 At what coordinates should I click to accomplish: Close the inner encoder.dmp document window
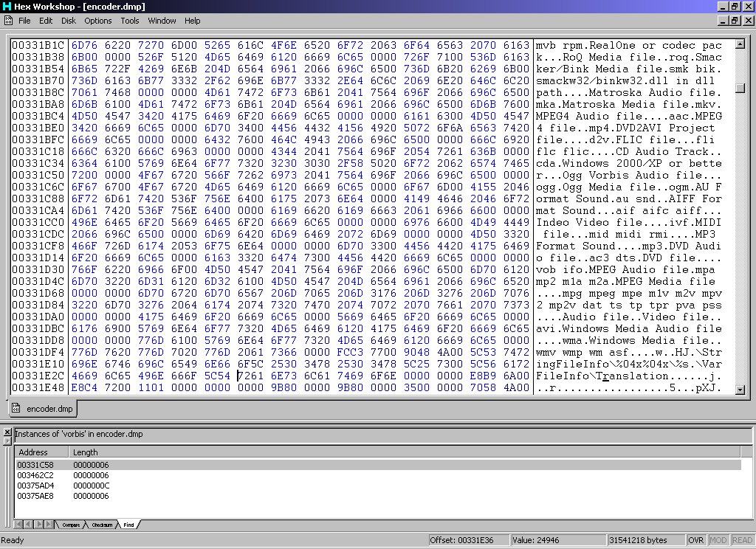click(748, 21)
